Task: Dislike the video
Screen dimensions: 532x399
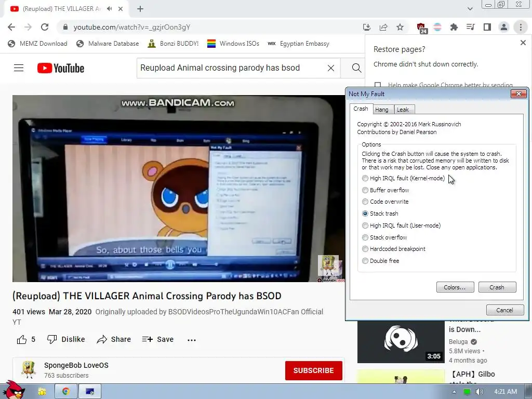Action: pos(66,339)
